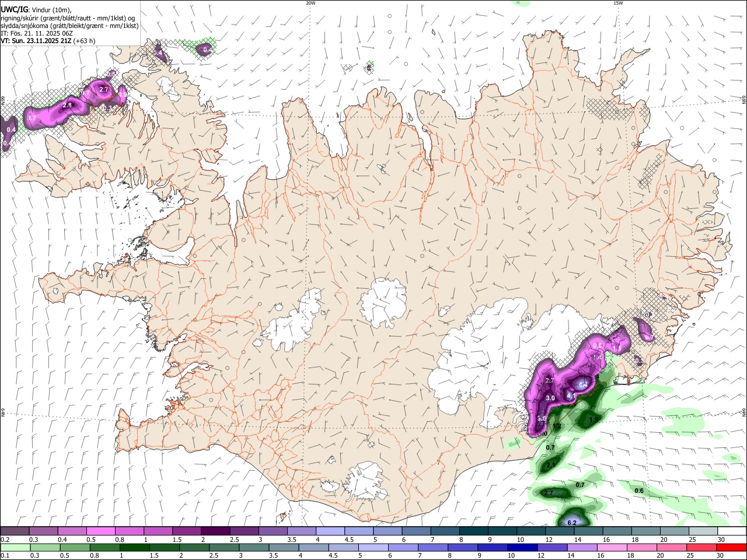Viewport: 747px width, 560px height.
Task: Select the light pink 16 swatch, lower legend
Action: [x=612, y=547]
